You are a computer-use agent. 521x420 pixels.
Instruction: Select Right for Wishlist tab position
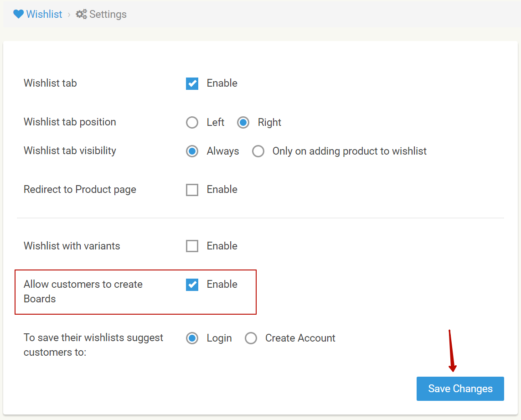point(243,122)
